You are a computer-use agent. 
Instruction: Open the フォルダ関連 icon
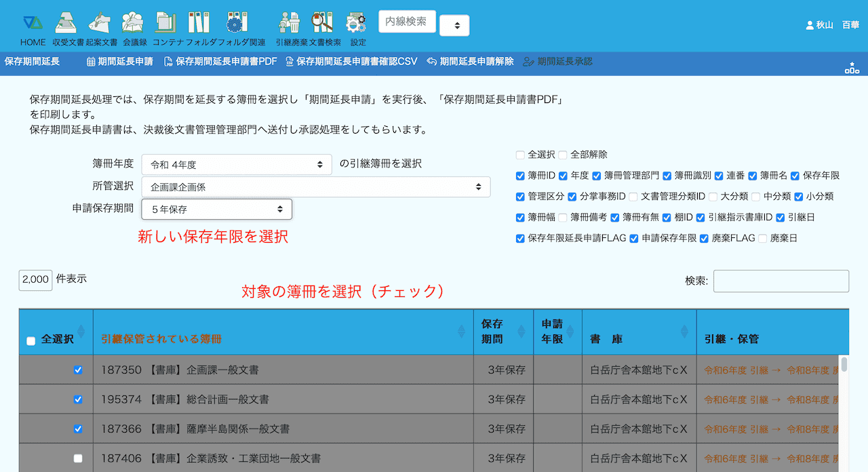coord(235,23)
